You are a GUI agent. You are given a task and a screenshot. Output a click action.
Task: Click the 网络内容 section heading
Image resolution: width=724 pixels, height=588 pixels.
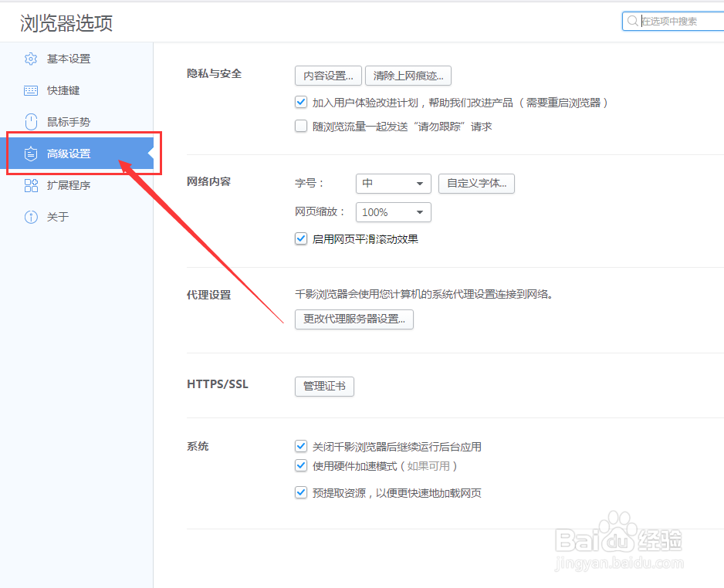(208, 182)
